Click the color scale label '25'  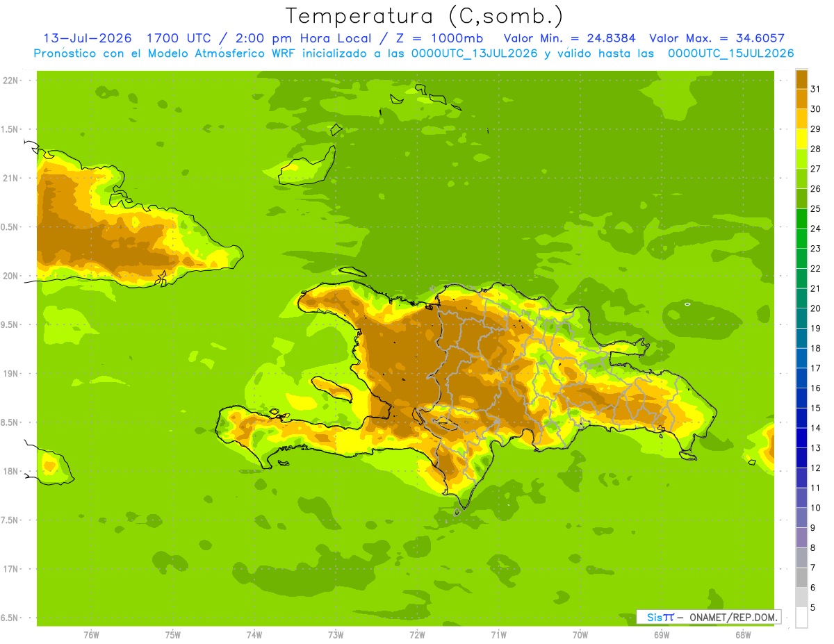(815, 208)
